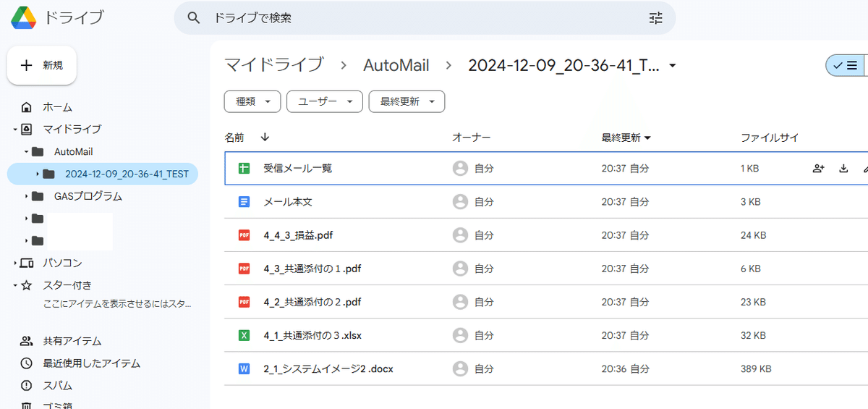
Task: Collapse the AutoMail folder tree arrow
Action: (27, 152)
